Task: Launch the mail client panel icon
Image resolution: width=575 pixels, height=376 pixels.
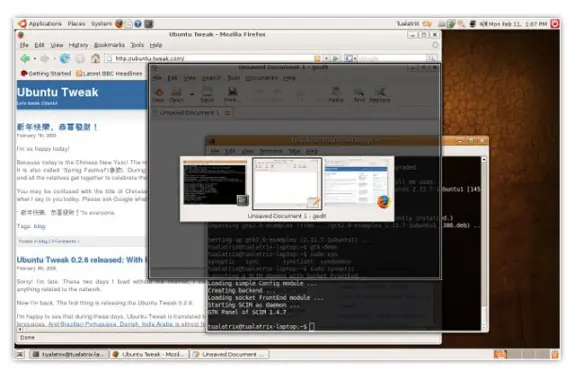Action: [129, 24]
